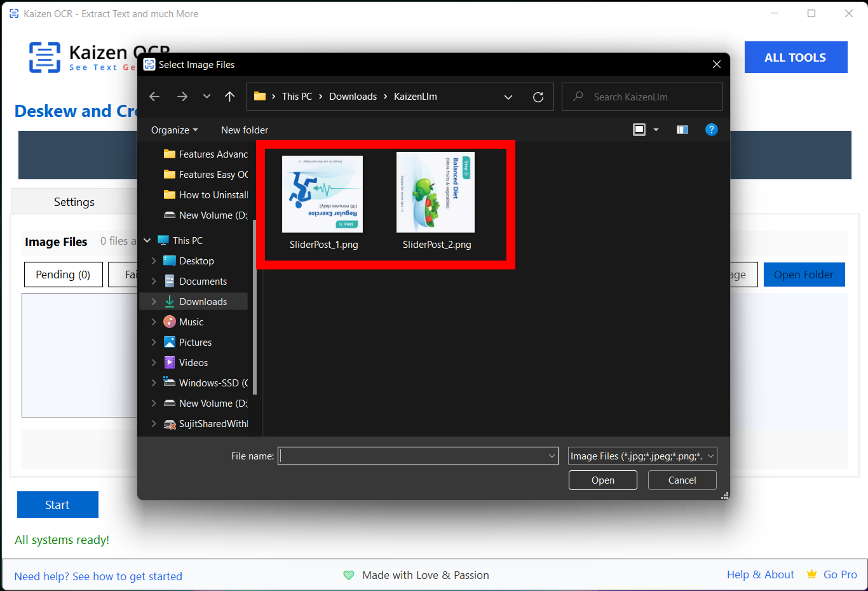Click the change view layout icon
The height and width of the screenshot is (591, 868).
[x=639, y=130]
